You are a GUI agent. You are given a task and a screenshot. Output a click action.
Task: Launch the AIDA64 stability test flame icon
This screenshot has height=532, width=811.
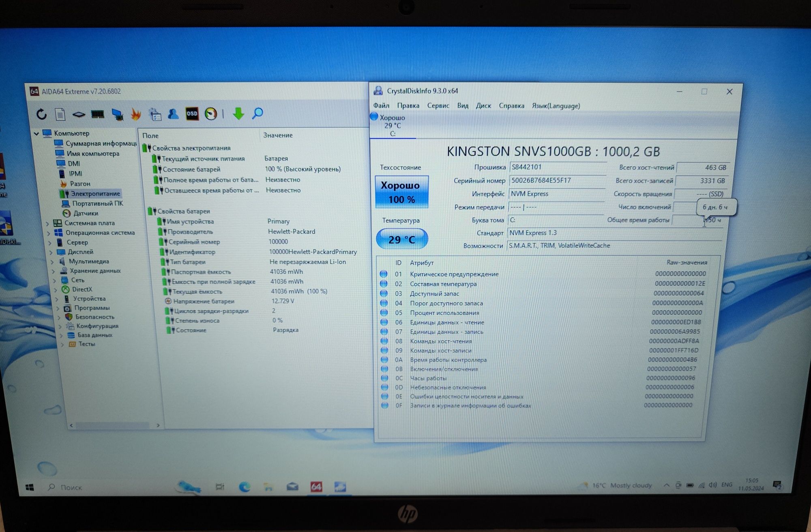136,114
